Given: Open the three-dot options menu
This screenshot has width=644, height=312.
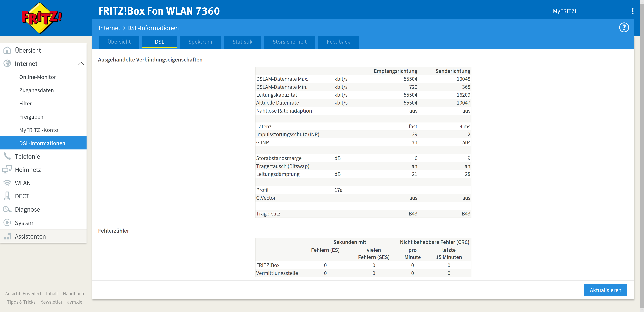Looking at the screenshot, I should pyautogui.click(x=632, y=11).
